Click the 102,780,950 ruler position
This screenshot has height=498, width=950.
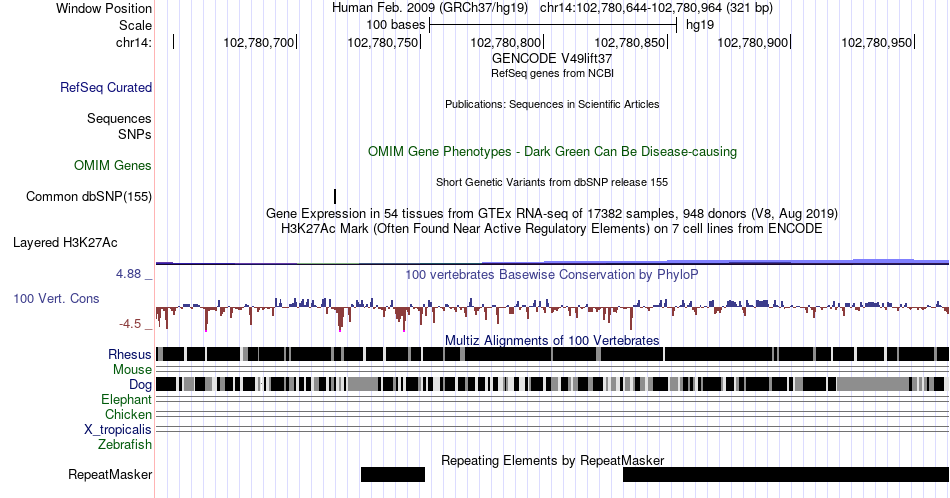click(877, 42)
